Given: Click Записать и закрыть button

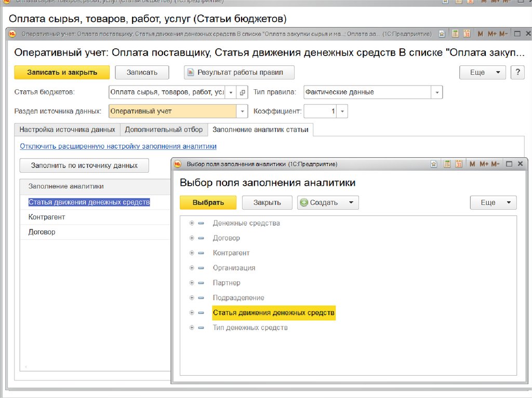Looking at the screenshot, I should 62,72.
